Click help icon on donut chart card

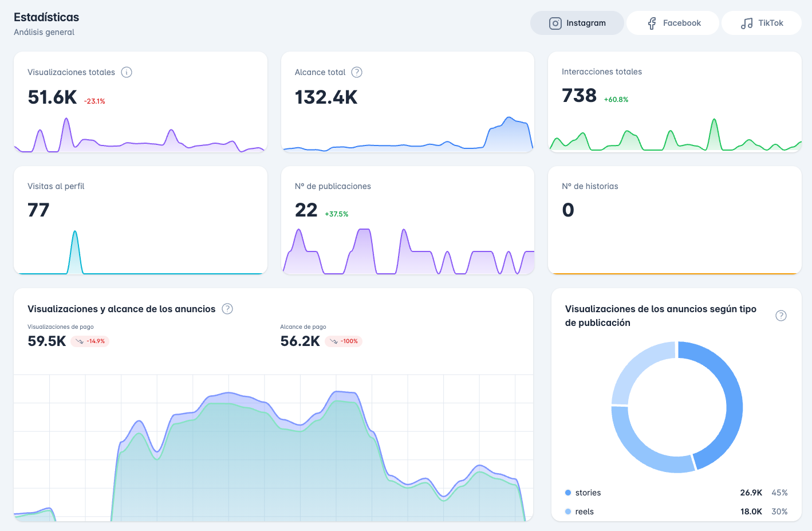[x=781, y=316]
